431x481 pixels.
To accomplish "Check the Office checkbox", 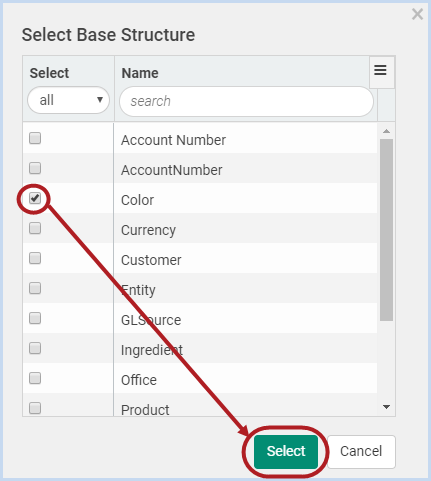I will [x=35, y=378].
